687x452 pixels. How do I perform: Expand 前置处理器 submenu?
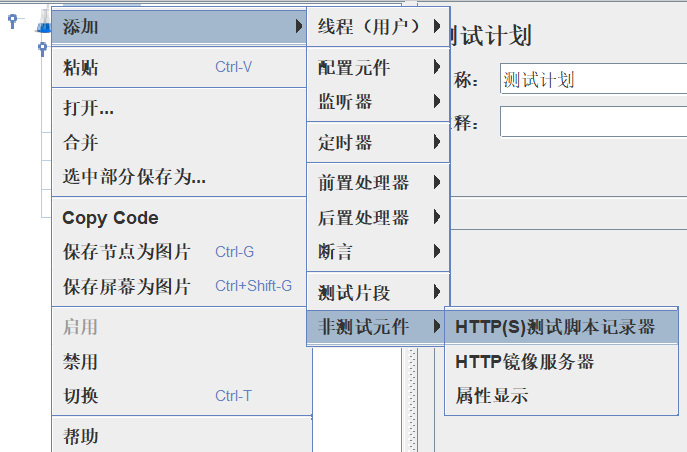tap(378, 183)
